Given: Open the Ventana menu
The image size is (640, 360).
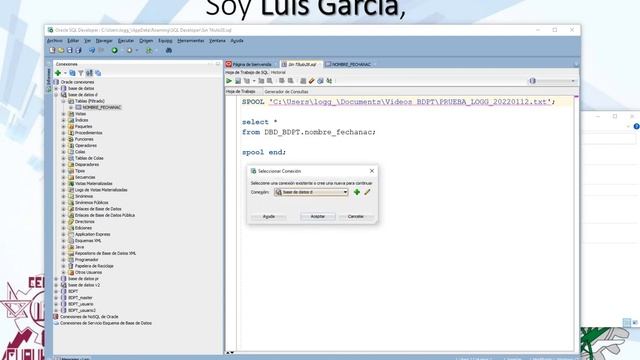Looking at the screenshot, I should coord(217,41).
